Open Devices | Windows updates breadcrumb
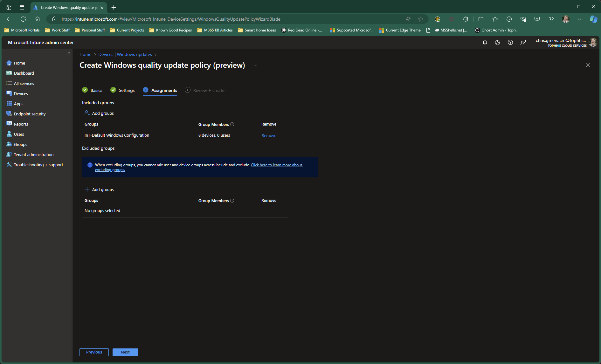 [125, 54]
